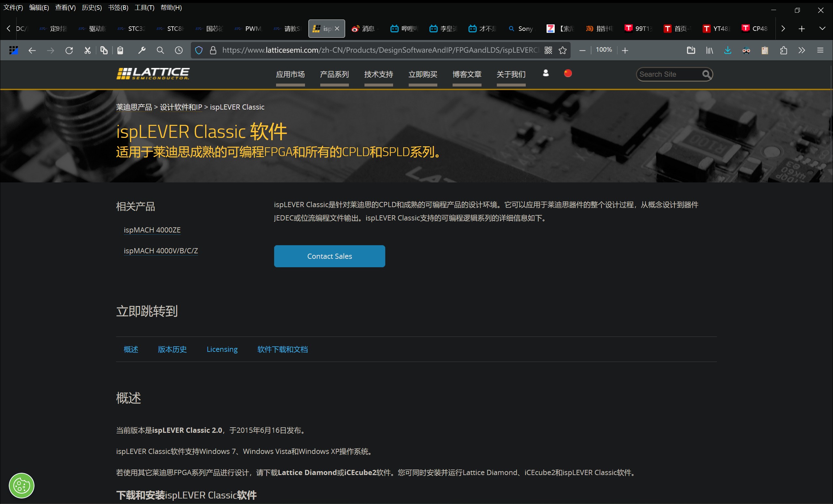Open the 书签(B) menu

[118, 7]
